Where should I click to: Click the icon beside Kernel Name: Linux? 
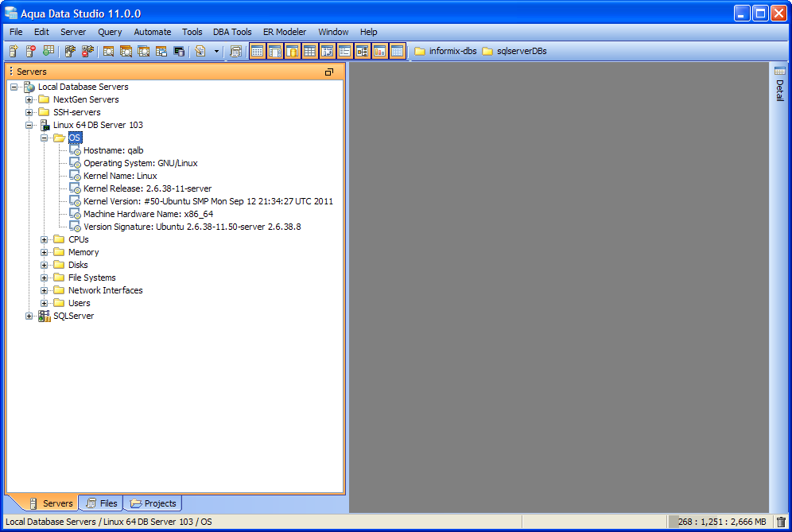pos(75,176)
